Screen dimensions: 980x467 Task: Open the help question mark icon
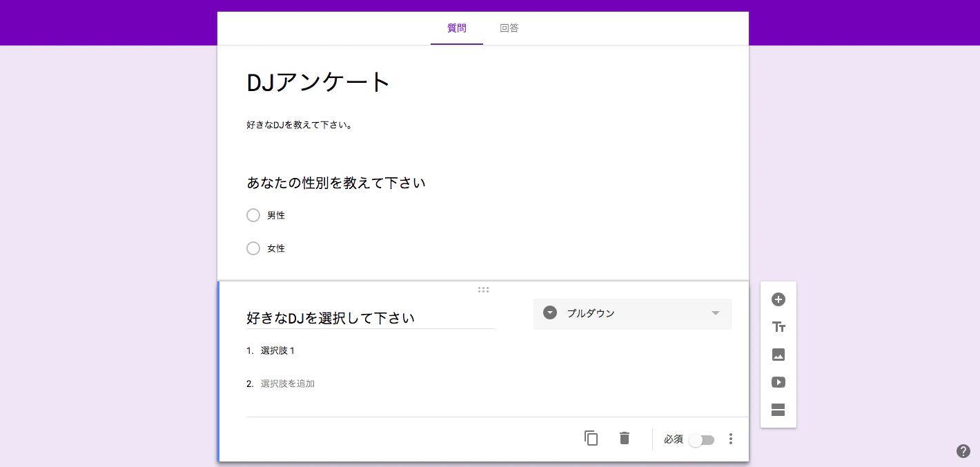coord(963,451)
